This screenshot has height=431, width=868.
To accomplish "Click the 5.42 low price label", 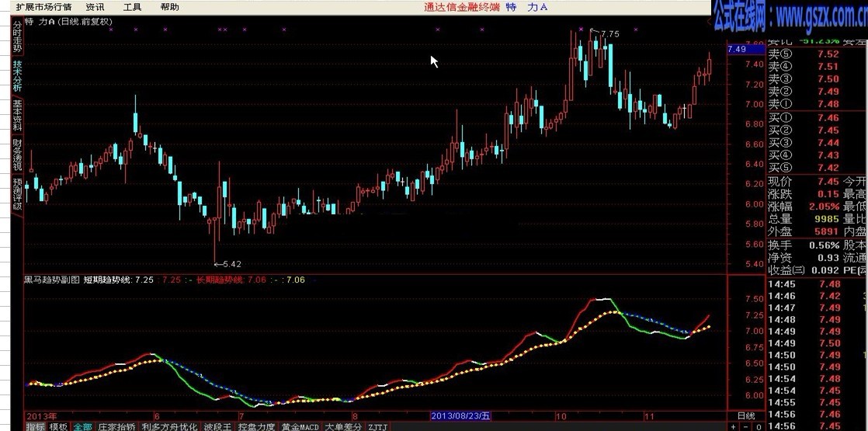I will pos(232,264).
